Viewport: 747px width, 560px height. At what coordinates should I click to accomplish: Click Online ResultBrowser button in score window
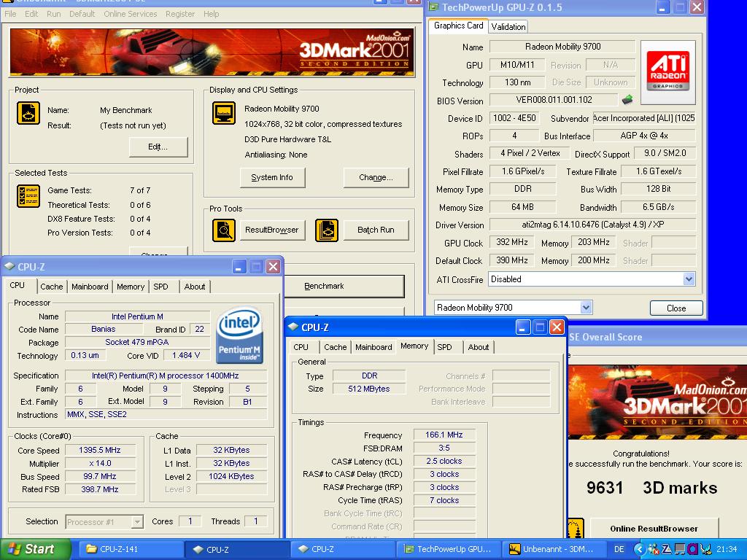[654, 529]
